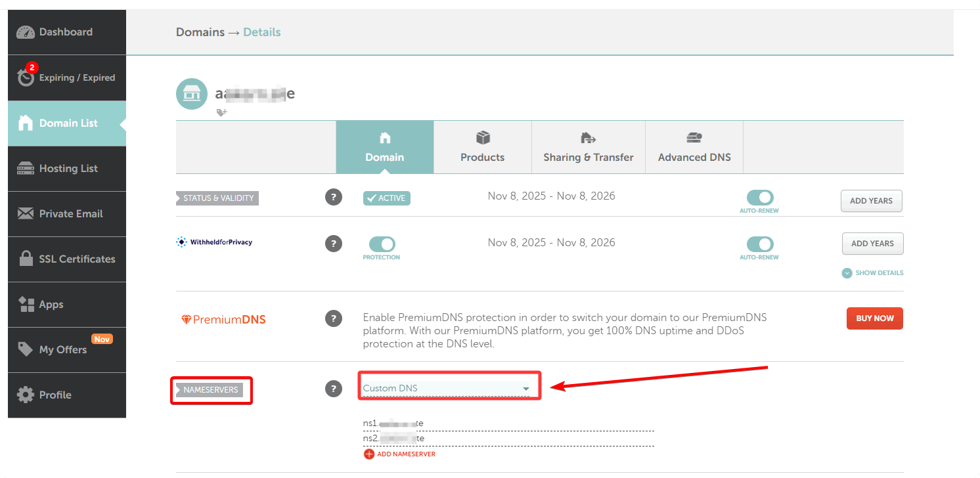The width and height of the screenshot is (980, 478).
Task: Switch to the Products tab
Action: pyautogui.click(x=483, y=147)
